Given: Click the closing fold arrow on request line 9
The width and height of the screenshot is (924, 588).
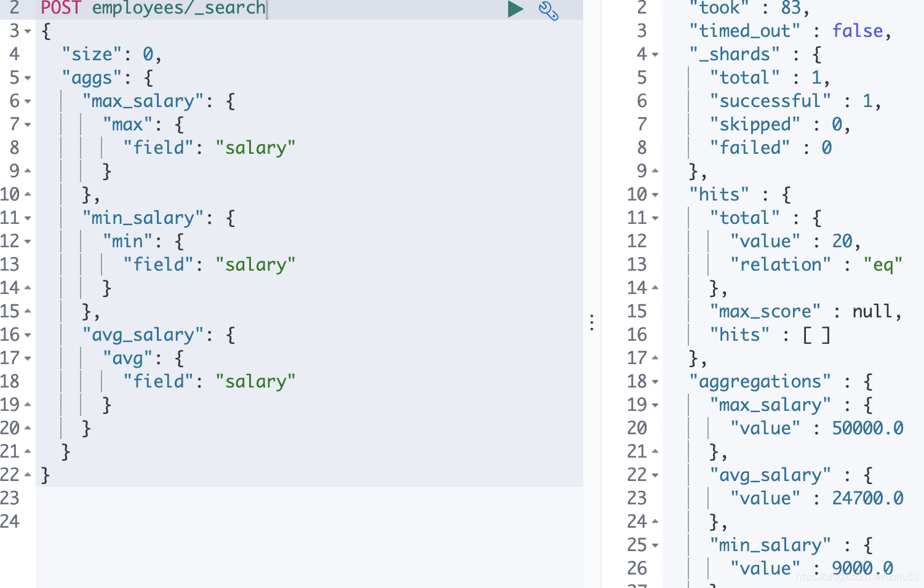Looking at the screenshot, I should click(x=28, y=171).
